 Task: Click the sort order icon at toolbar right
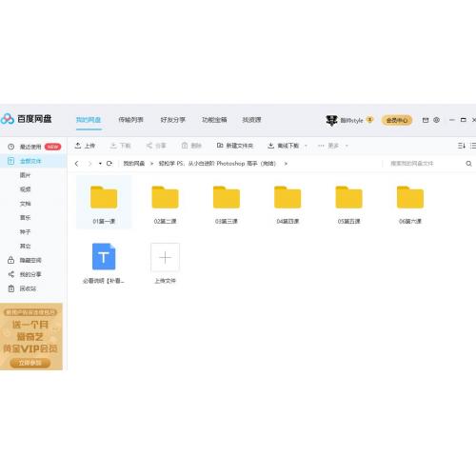[462, 146]
